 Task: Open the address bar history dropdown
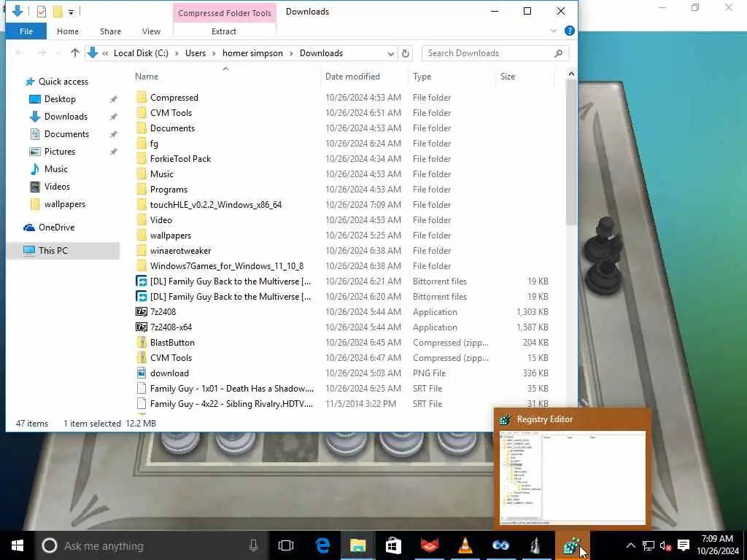tap(391, 53)
